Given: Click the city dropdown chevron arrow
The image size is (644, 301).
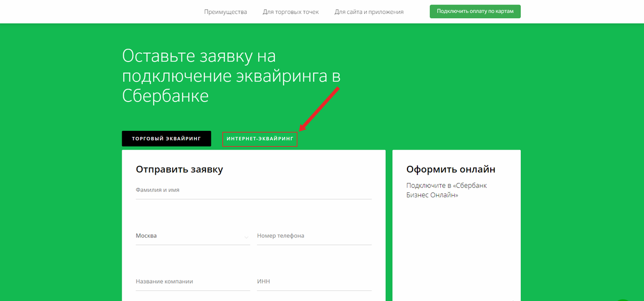Looking at the screenshot, I should (246, 237).
